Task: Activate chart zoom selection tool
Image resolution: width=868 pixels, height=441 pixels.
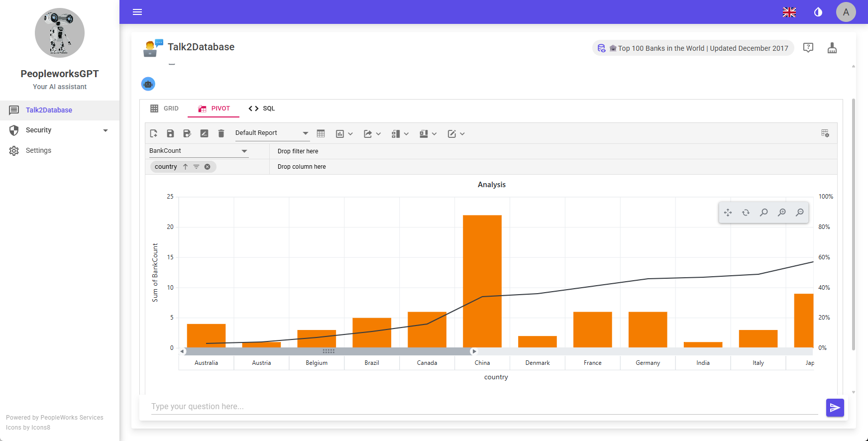Action: [763, 213]
